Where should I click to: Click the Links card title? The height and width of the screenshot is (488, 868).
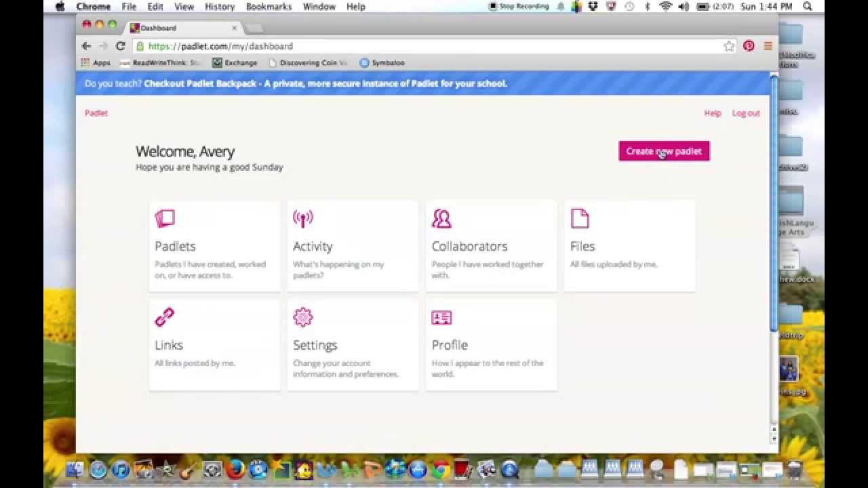169,345
